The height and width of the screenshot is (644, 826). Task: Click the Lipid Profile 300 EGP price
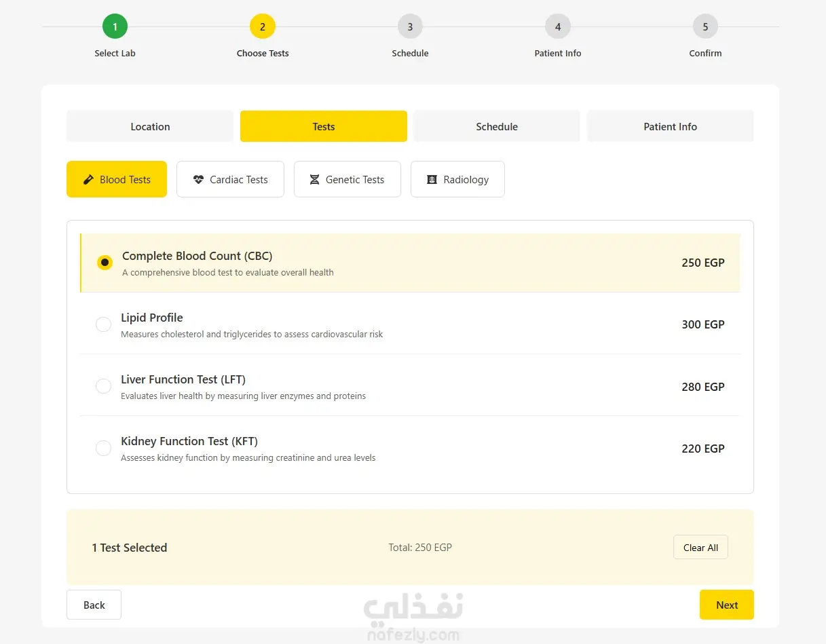click(x=702, y=324)
